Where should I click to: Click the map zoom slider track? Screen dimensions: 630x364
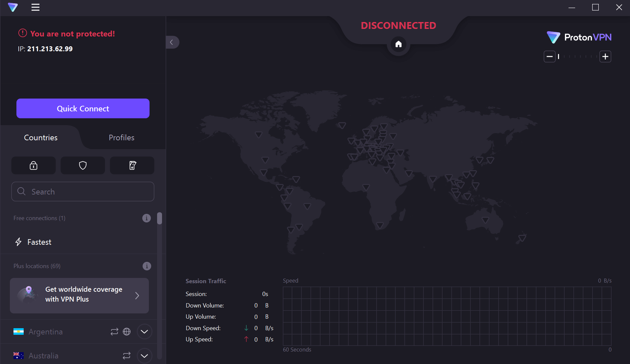(x=577, y=57)
